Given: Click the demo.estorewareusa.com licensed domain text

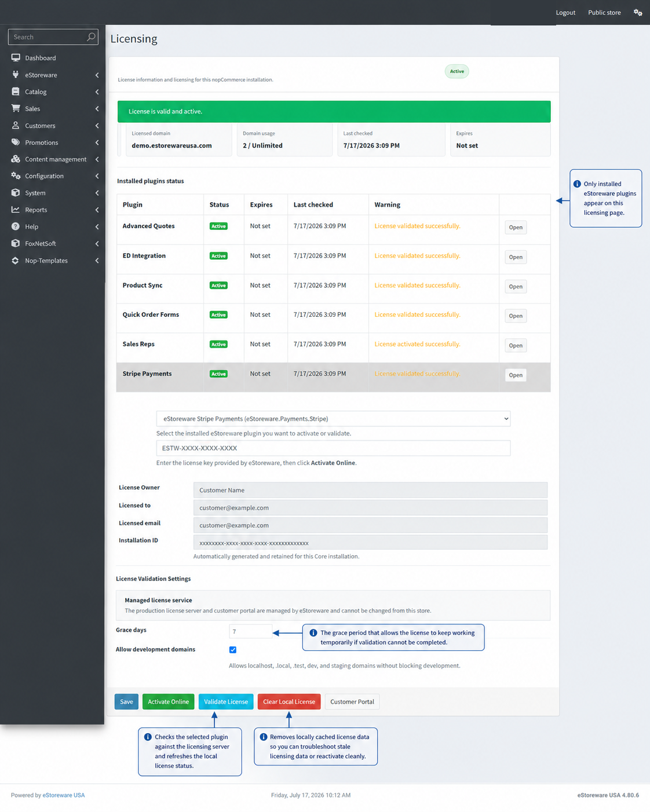Looking at the screenshot, I should (x=171, y=145).
